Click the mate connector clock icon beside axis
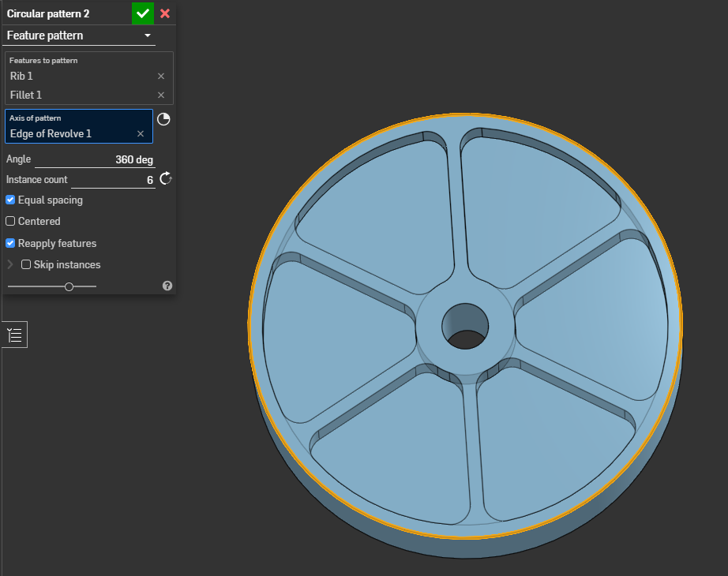Screen dimensions: 728x576 (x=163, y=119)
